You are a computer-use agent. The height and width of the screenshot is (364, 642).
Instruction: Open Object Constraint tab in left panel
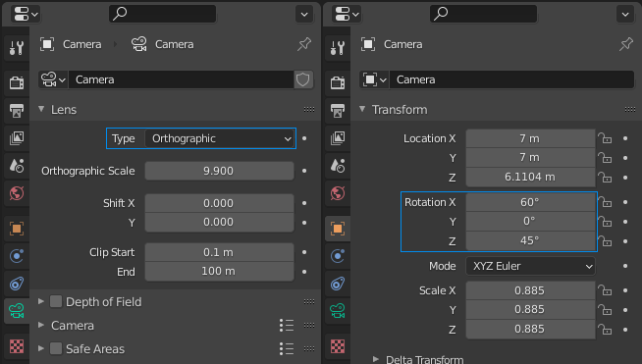(17, 284)
